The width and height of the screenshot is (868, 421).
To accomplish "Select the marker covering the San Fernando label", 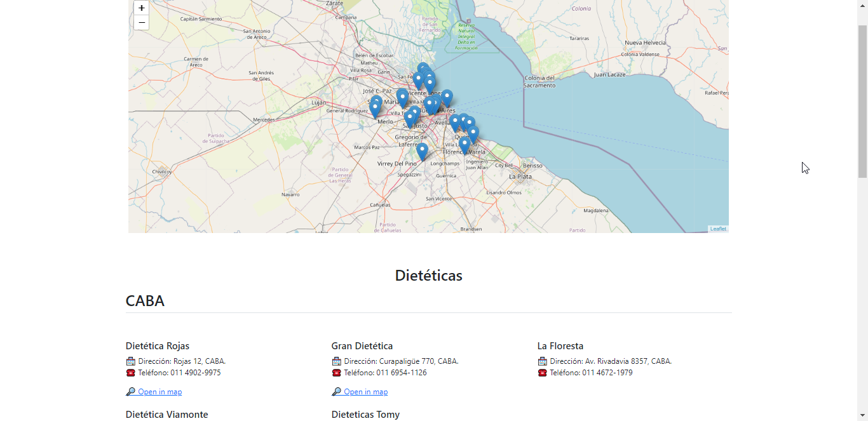I will 418,81.
